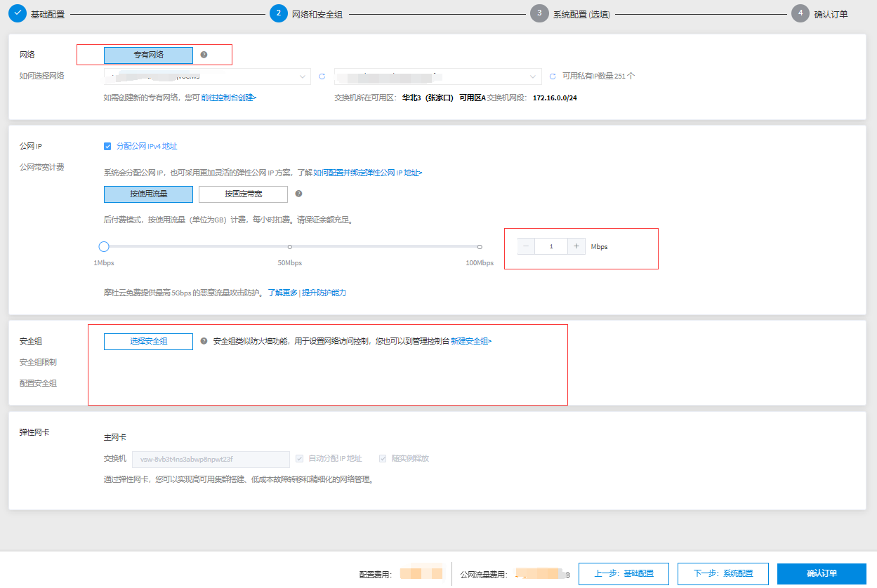Select 按使用流量 billing option
This screenshot has width=877, height=588.
(x=148, y=194)
